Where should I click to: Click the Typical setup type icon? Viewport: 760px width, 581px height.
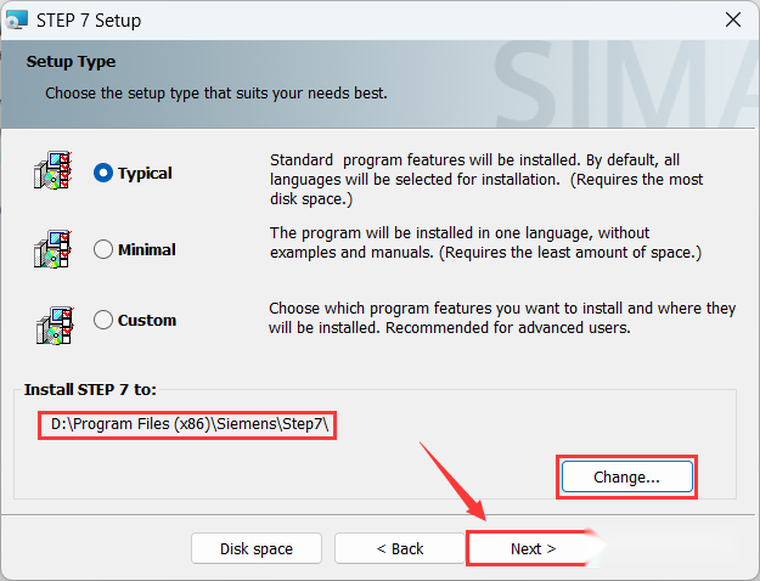point(53,172)
